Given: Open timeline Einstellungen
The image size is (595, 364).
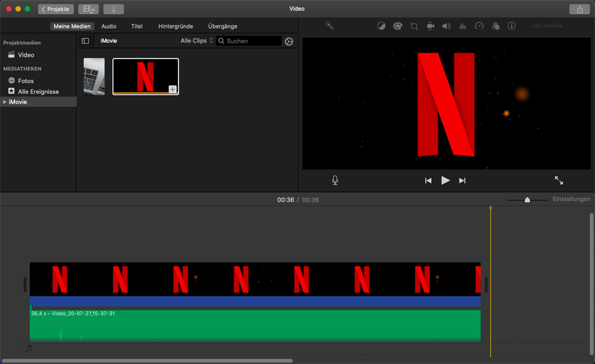Looking at the screenshot, I should [x=571, y=199].
